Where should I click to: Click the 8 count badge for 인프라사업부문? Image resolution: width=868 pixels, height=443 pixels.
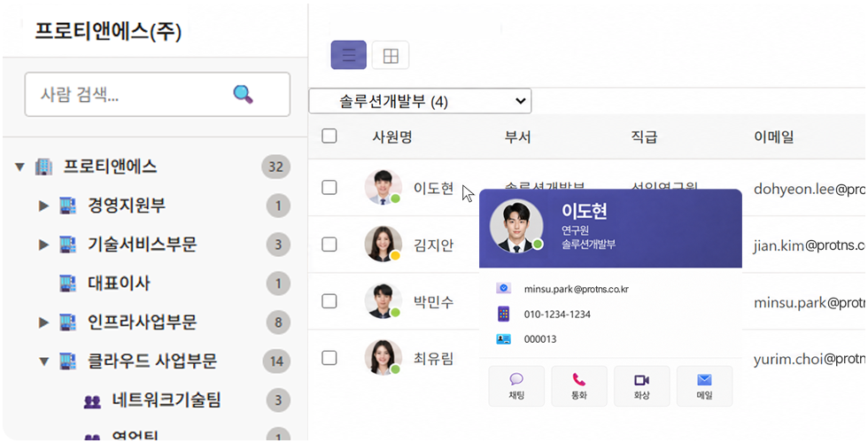point(278,323)
